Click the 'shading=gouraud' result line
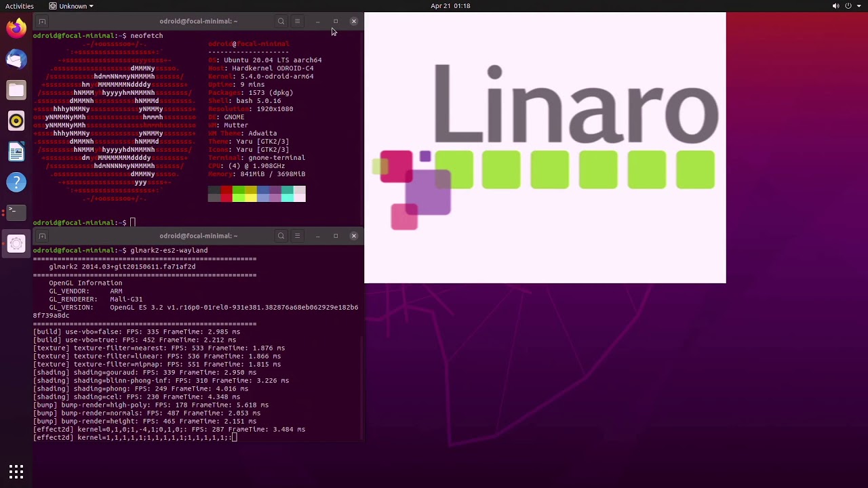Screen dimensions: 868x488 coord(144,372)
